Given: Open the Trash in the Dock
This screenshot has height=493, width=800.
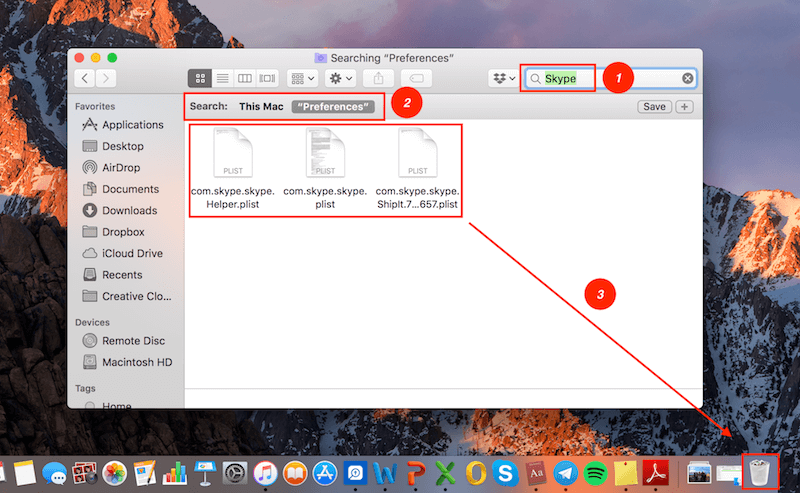Looking at the screenshot, I should 760,473.
